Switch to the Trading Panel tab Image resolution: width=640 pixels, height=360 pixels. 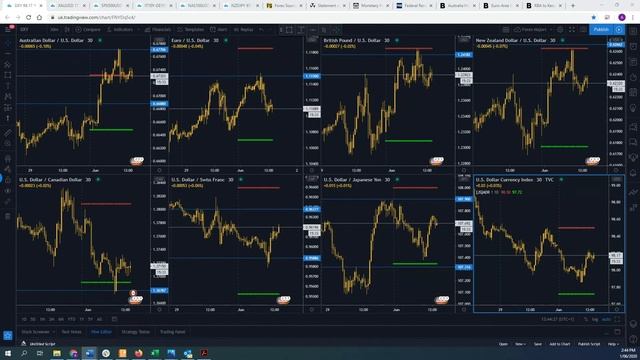(x=173, y=332)
